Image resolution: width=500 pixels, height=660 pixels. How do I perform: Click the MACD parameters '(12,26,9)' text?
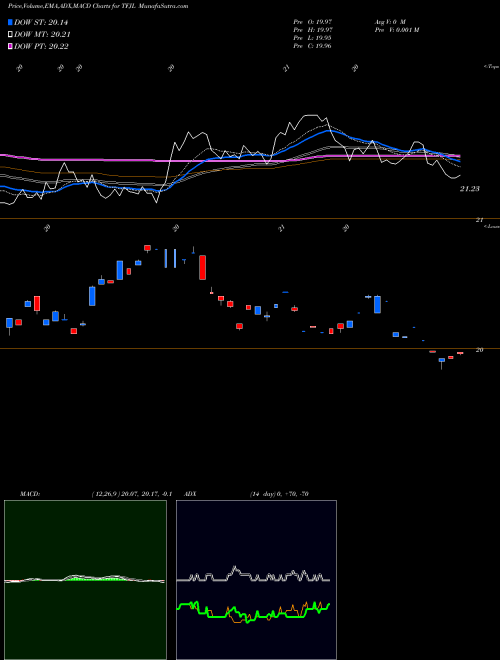pyautogui.click(x=105, y=494)
